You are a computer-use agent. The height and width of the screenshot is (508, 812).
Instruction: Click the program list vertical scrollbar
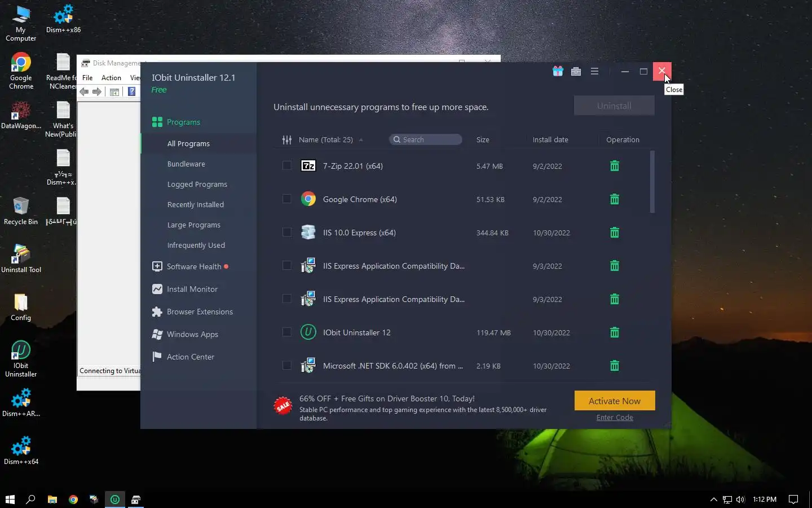652,182
